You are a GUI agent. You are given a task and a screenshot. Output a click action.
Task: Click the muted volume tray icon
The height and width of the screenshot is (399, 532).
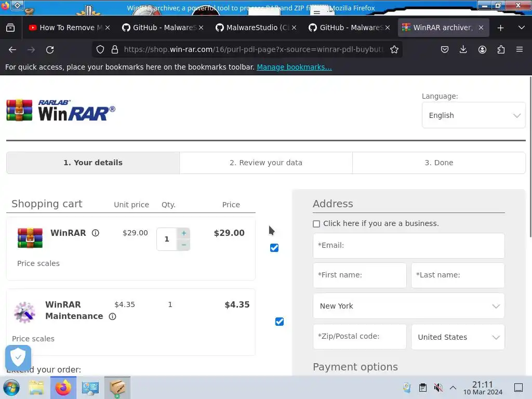tap(438, 388)
